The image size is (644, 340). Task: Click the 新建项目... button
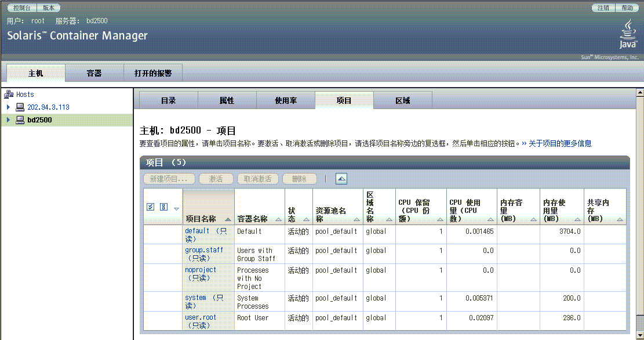(x=169, y=179)
